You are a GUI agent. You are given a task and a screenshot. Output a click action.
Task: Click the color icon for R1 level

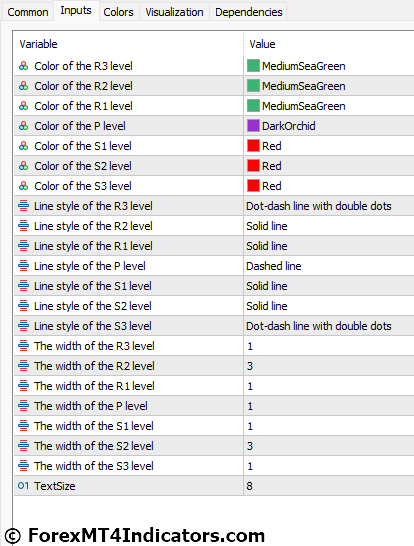(24, 106)
